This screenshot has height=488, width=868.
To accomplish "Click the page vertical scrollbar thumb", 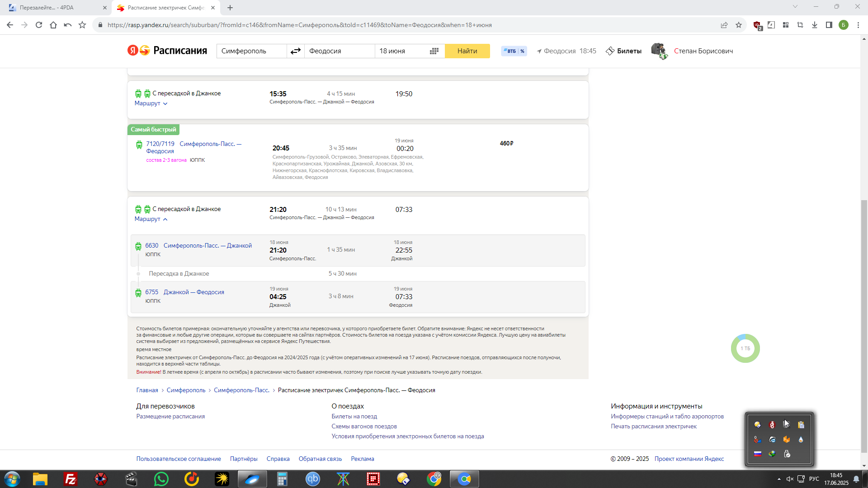I will point(864,325).
